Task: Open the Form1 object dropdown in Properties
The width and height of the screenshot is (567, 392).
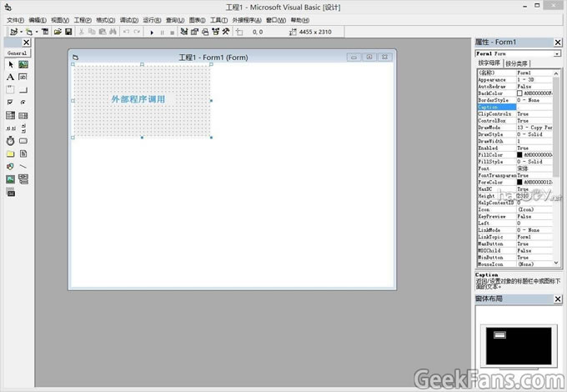Action: click(556, 53)
